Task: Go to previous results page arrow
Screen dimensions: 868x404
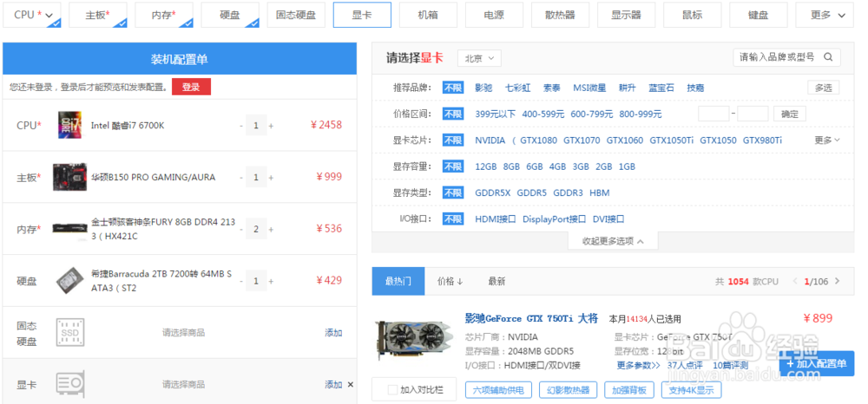Action: [795, 281]
